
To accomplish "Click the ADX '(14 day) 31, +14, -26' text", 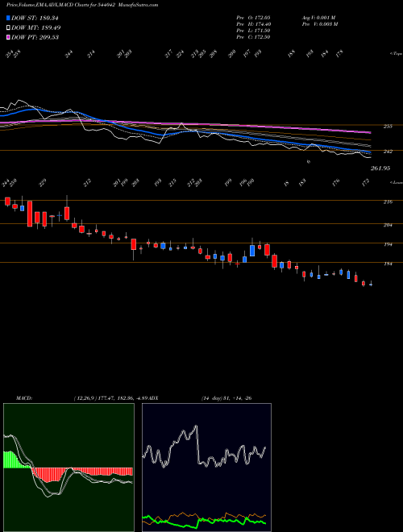I will (226, 397).
